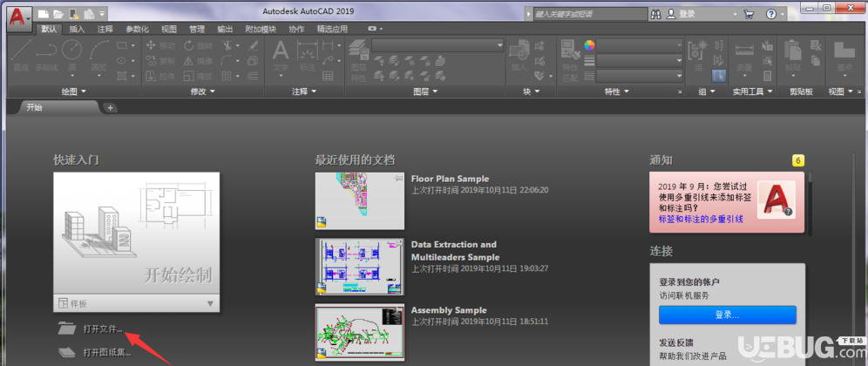Select the 标注 (Dimension) tool
This screenshot has width=868, height=366.
(x=308, y=57)
